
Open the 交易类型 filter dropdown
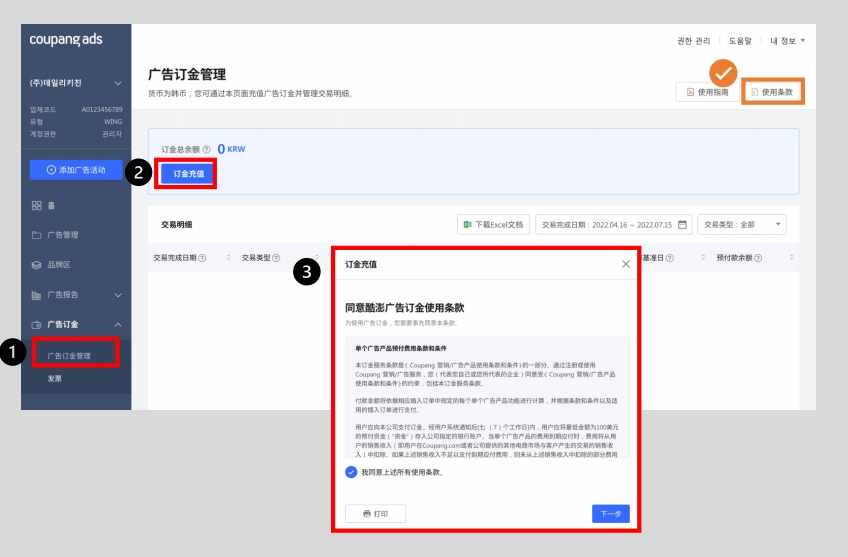pos(742,224)
